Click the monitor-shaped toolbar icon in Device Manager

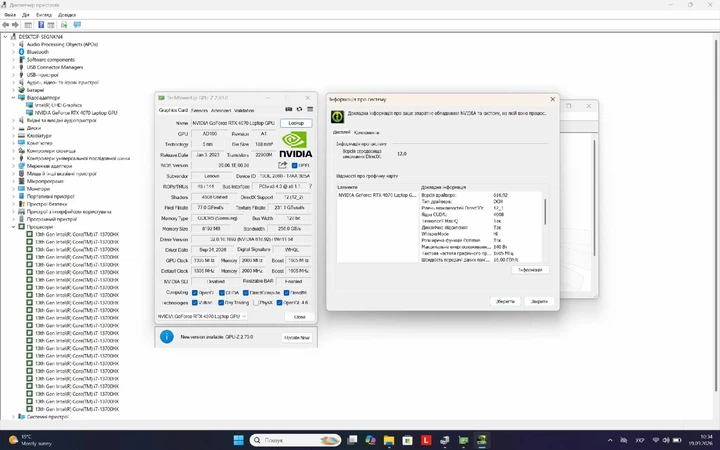(77, 25)
